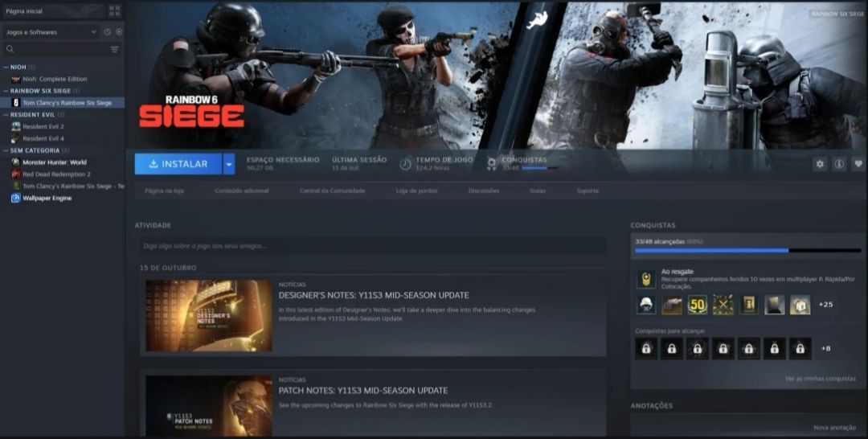The width and height of the screenshot is (868, 439).
Task: Open the Suporte tab
Action: pyautogui.click(x=588, y=191)
